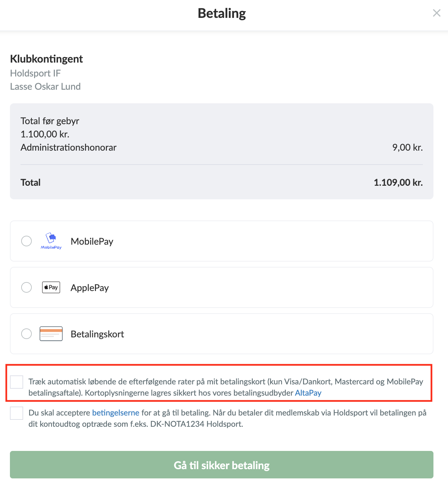
Task: Open the AltaPay link
Action: point(308,393)
